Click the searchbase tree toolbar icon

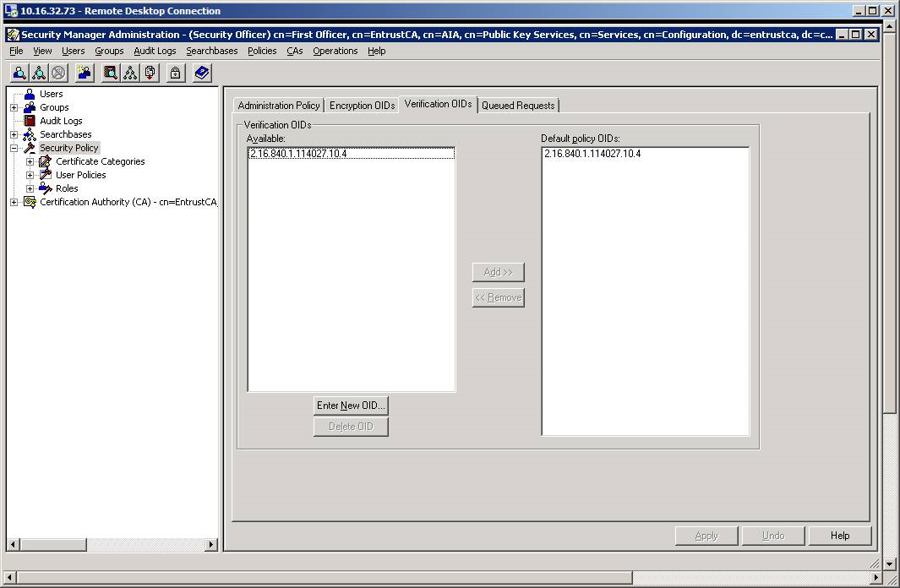(x=131, y=73)
